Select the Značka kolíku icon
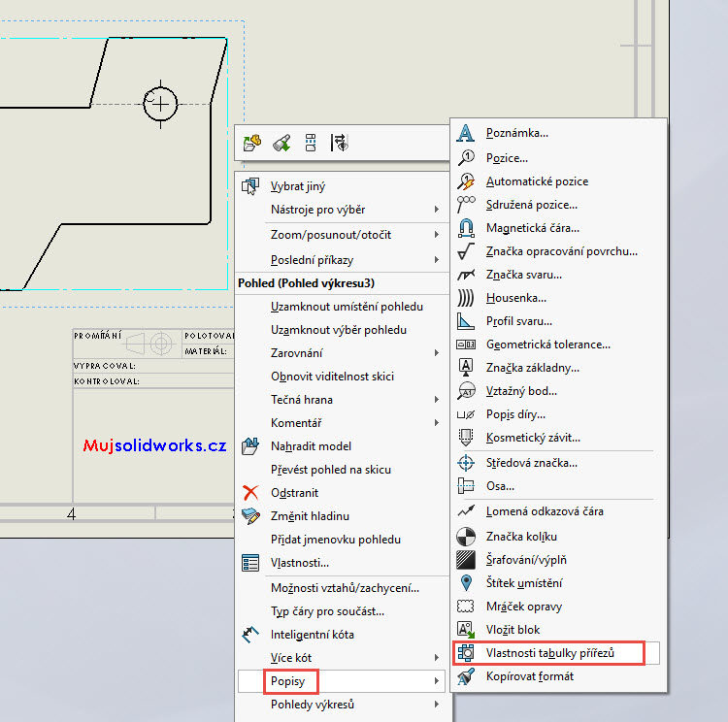This screenshot has width=728, height=722. click(466, 537)
